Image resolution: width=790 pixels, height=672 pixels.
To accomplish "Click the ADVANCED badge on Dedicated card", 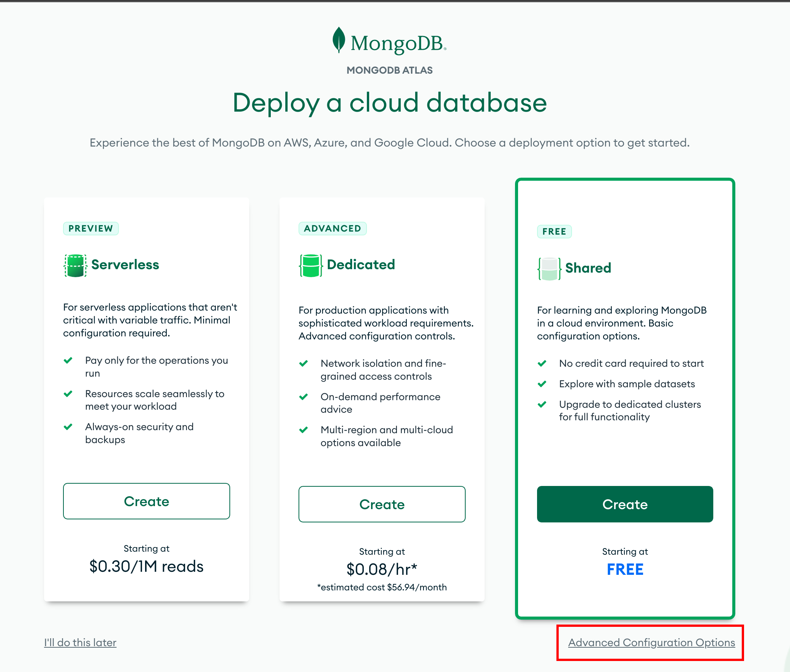I will pos(332,229).
